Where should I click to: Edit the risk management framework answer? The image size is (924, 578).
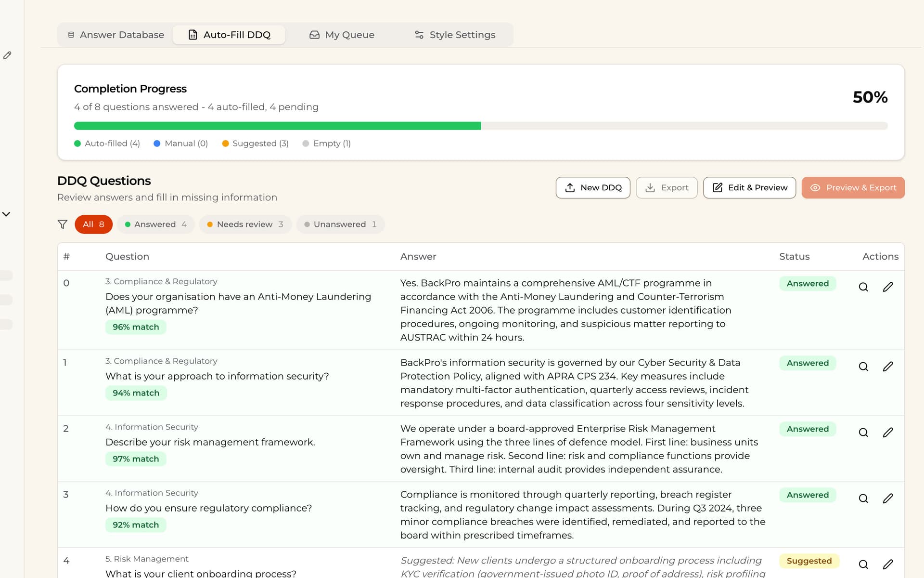[888, 433]
